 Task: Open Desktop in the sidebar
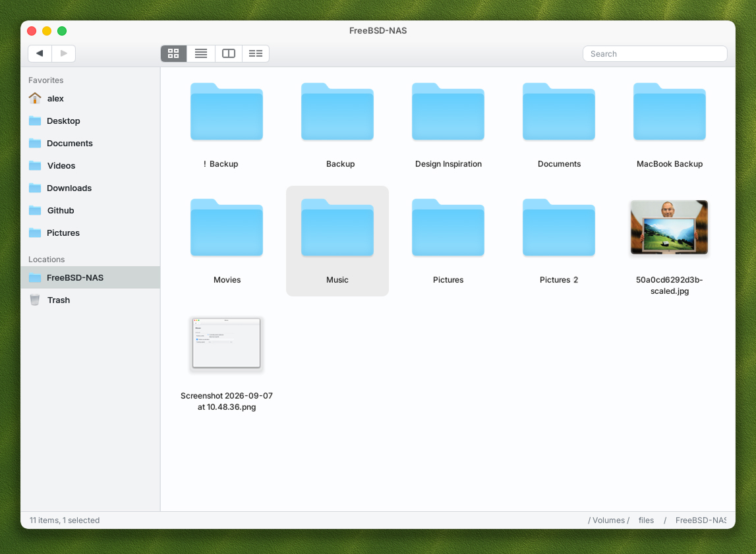(x=90, y=121)
